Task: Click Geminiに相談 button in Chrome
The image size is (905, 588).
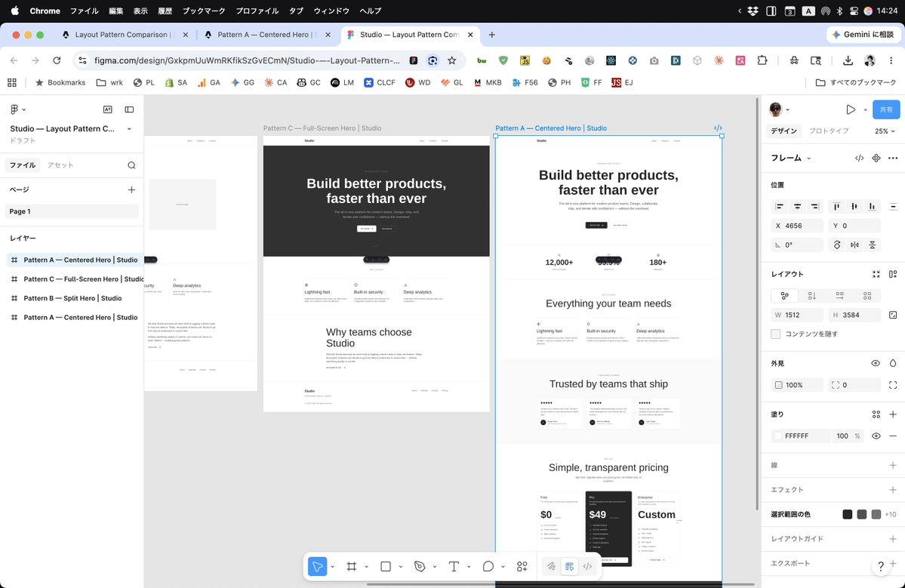Action: click(863, 35)
